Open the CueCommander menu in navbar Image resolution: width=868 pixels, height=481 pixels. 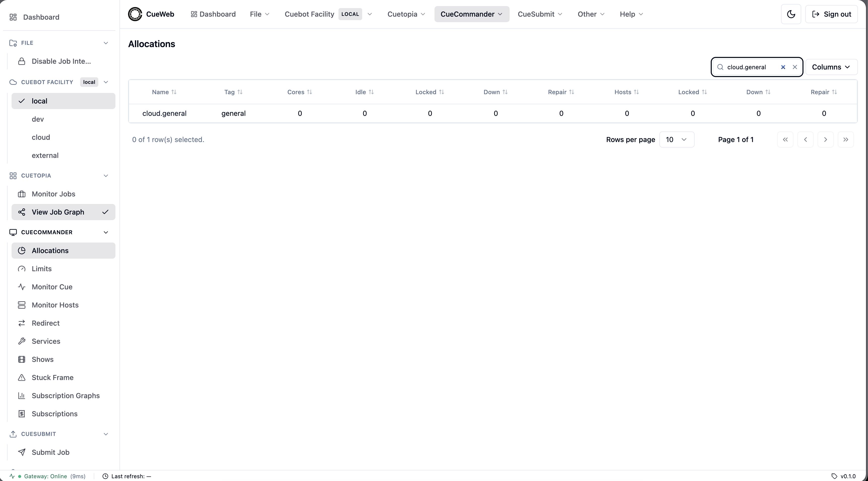coord(471,14)
